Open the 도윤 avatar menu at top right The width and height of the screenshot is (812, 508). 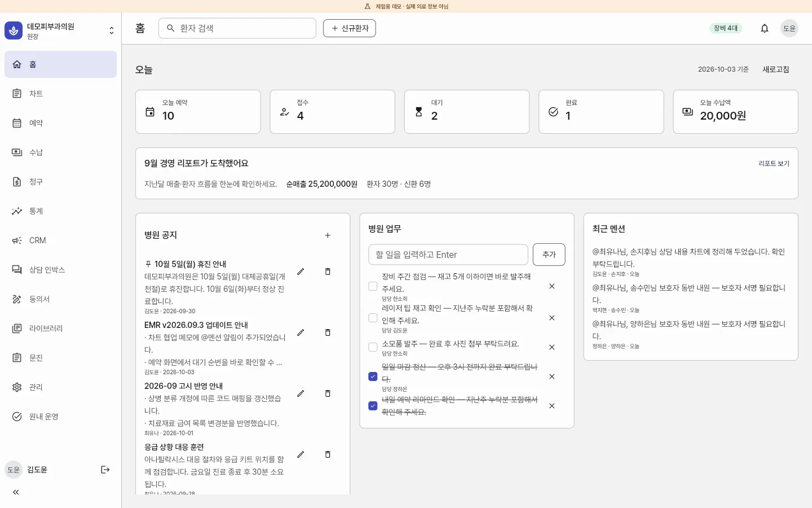(789, 28)
